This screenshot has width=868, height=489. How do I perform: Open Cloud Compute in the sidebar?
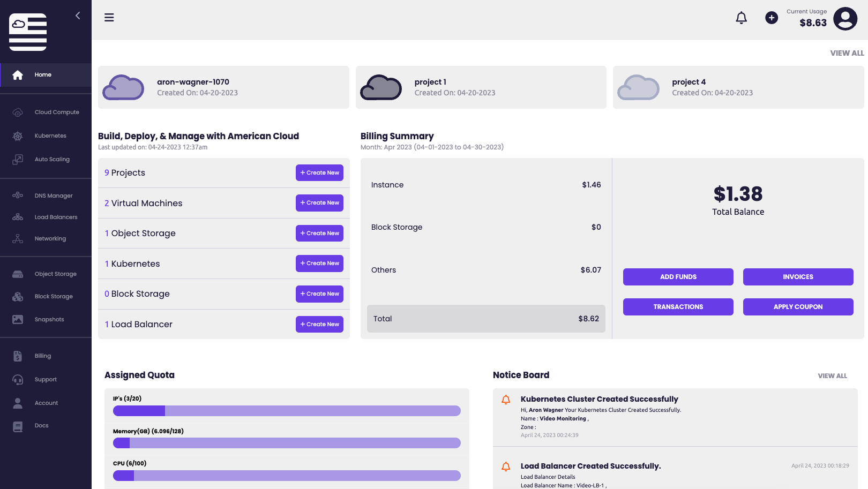[57, 112]
